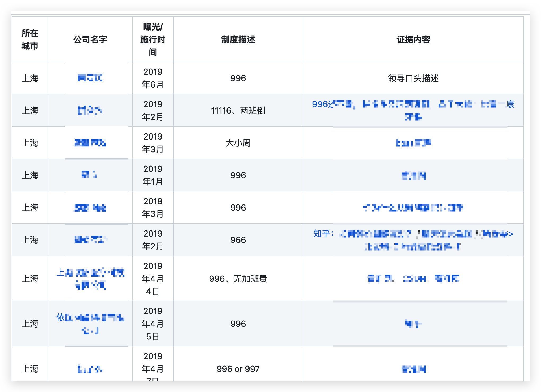Screen dimensions: 541x392
Task: Select the 11116、两班倒 cell
Action: tap(238, 110)
